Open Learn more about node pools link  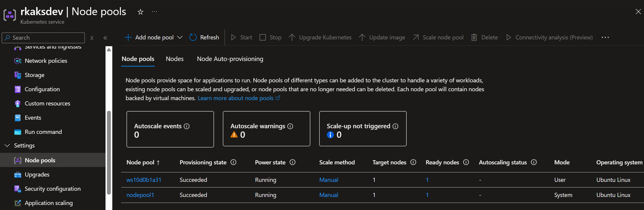click(236, 98)
